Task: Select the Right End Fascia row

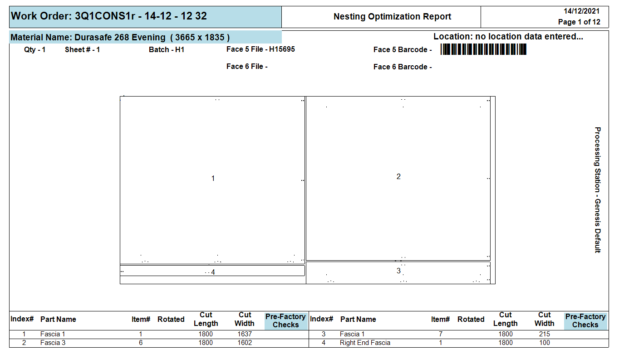Action: pyautogui.click(x=365, y=343)
